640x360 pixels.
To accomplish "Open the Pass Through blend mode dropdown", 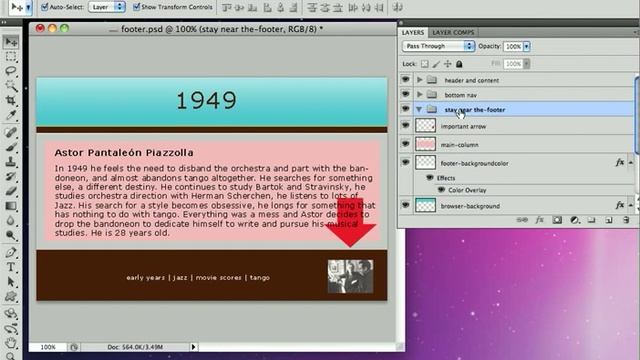I will point(438,46).
